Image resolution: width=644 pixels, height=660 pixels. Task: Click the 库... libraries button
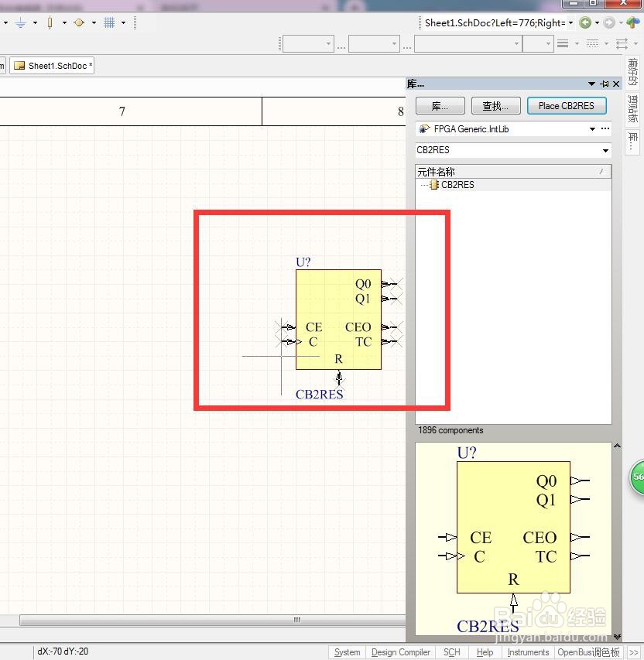[440, 106]
